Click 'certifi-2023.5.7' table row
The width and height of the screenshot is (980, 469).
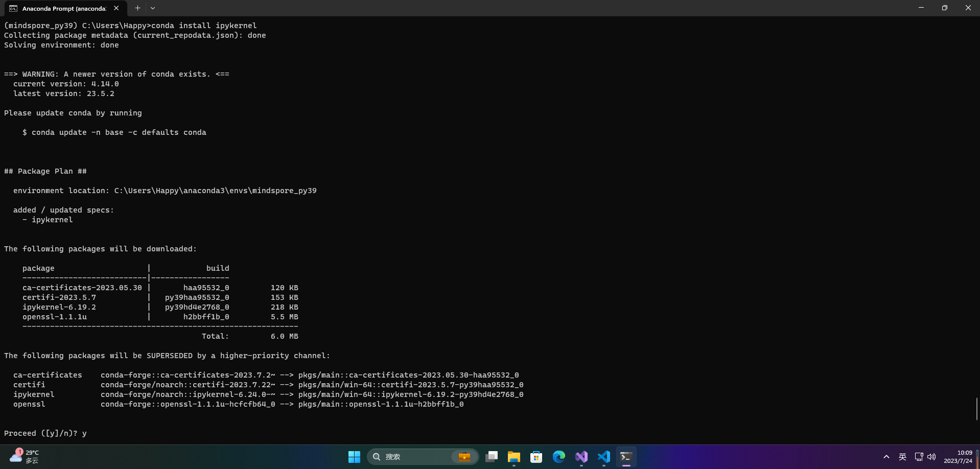tap(160, 297)
